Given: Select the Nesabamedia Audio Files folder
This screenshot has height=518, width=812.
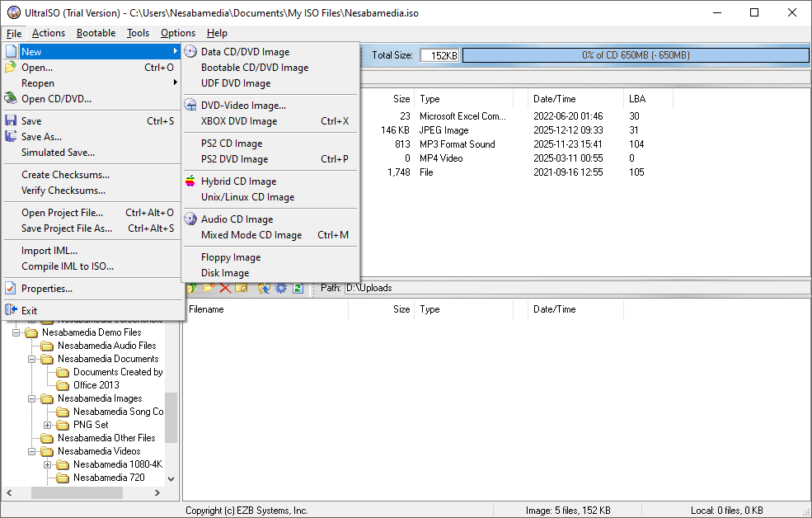Looking at the screenshot, I should point(106,346).
